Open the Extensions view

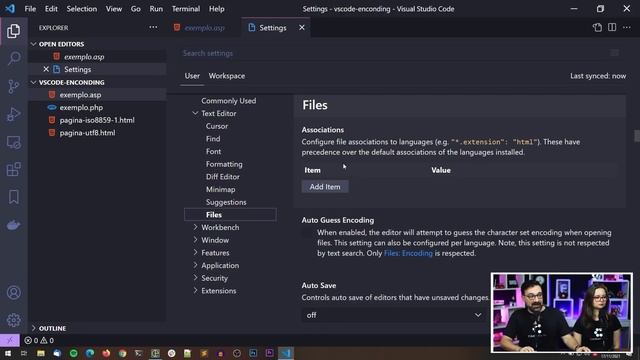click(13, 169)
